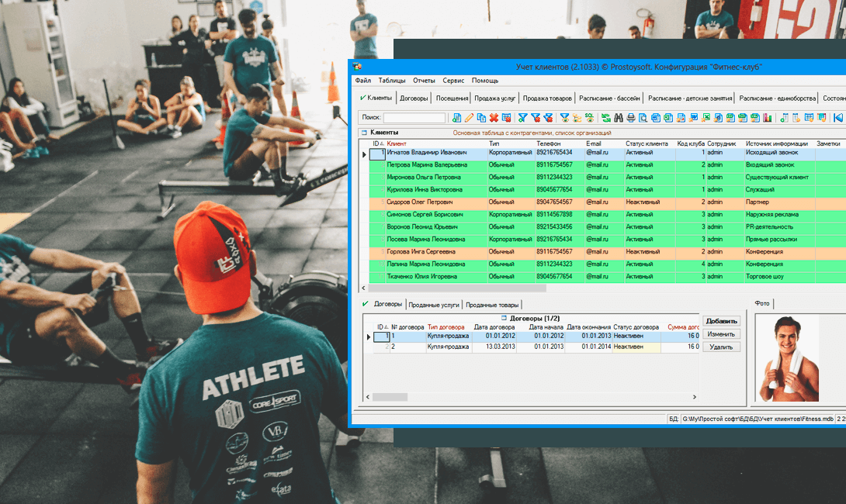The width and height of the screenshot is (846, 504).
Task: Click left arrow of clients table scrollbar
Action: (364, 288)
